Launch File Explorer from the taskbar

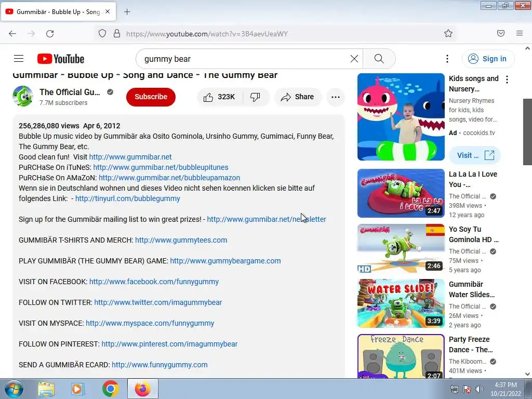click(46, 389)
